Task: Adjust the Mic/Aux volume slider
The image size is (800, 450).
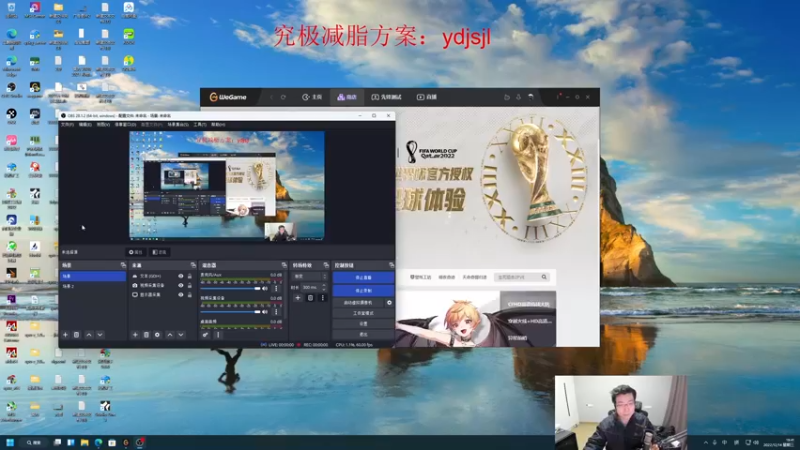Action: click(x=231, y=289)
